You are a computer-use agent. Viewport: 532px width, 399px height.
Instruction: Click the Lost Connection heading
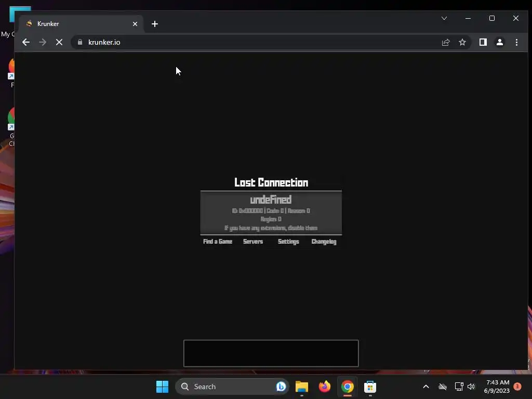click(x=271, y=182)
